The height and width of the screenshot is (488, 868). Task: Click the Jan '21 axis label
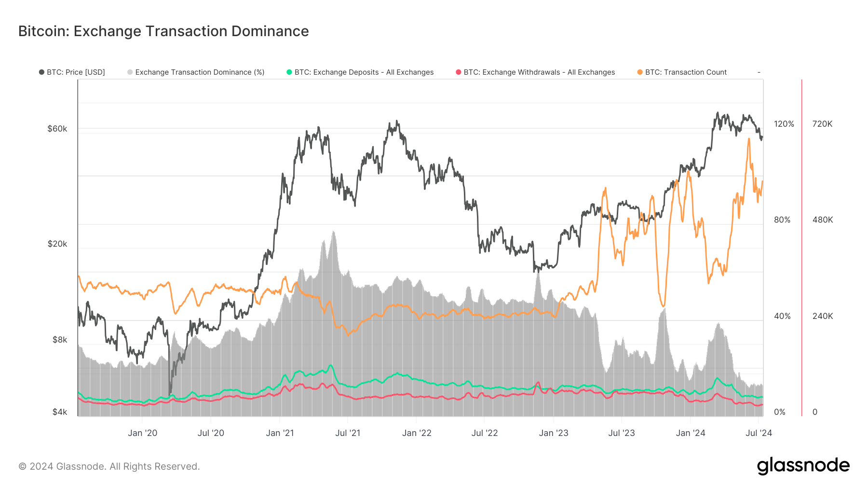pos(281,433)
